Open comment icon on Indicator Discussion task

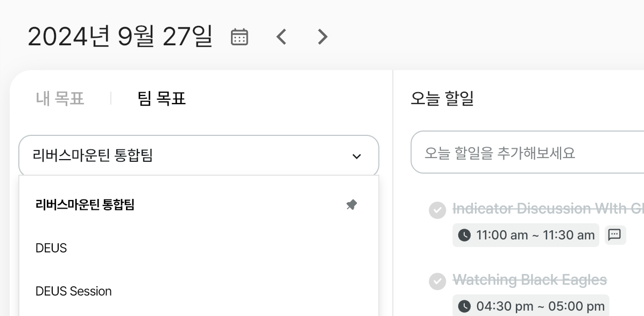pyautogui.click(x=614, y=235)
